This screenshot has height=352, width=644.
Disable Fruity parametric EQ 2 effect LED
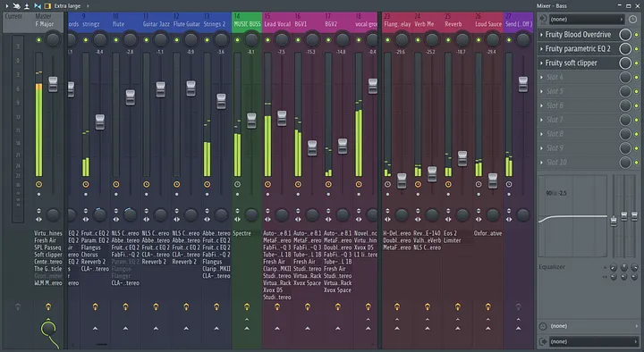point(637,49)
